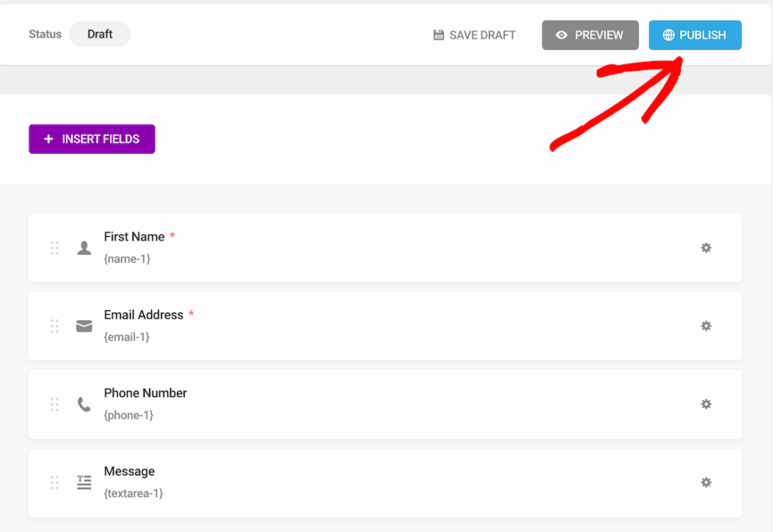Open the settings gear for Message
The image size is (773, 532).
tap(706, 482)
